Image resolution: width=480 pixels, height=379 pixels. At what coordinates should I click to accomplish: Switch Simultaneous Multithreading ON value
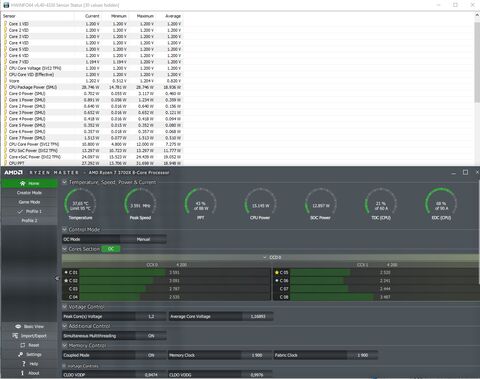pos(151,336)
